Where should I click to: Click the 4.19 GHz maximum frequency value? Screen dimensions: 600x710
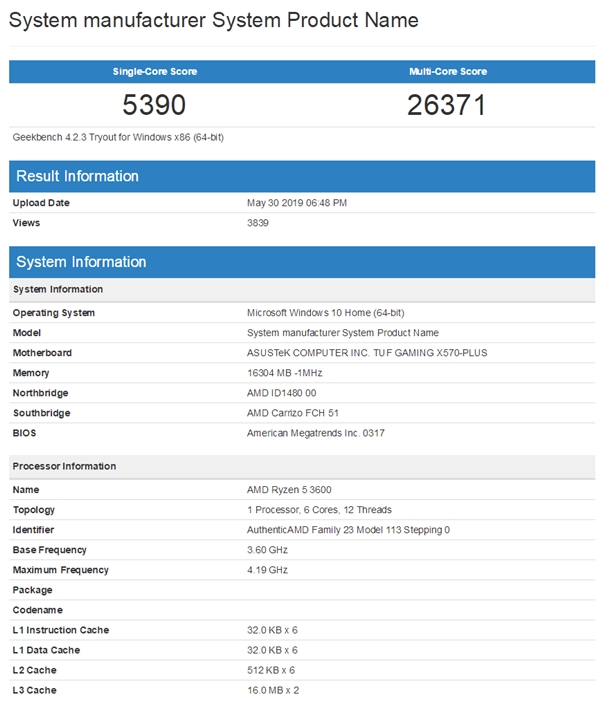tap(267, 570)
